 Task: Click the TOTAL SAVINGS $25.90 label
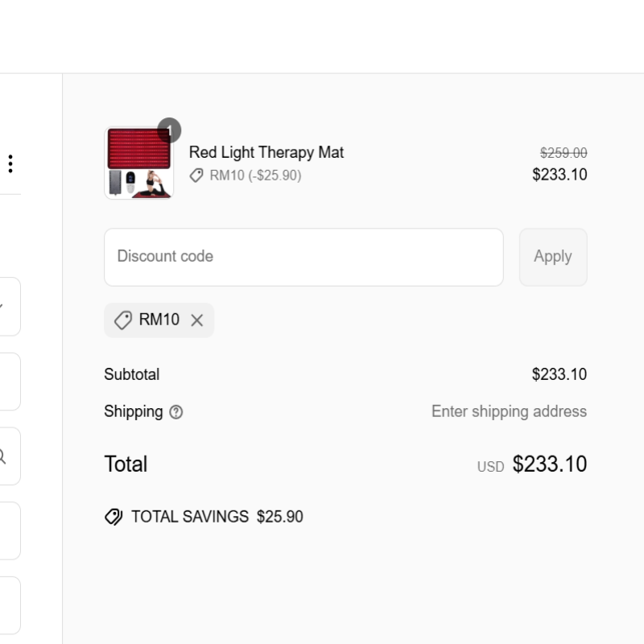217,517
